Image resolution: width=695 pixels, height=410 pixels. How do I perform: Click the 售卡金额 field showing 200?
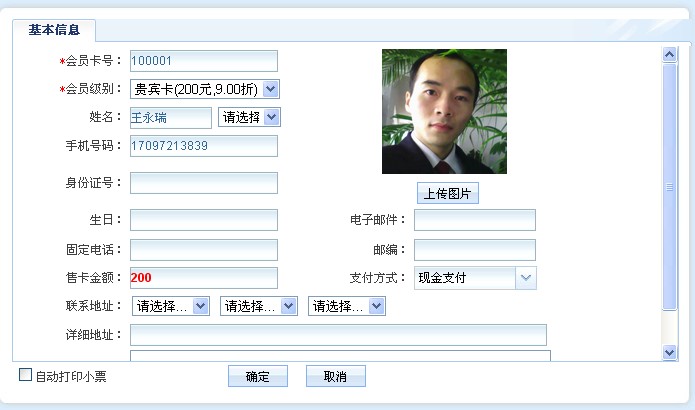(x=204, y=278)
